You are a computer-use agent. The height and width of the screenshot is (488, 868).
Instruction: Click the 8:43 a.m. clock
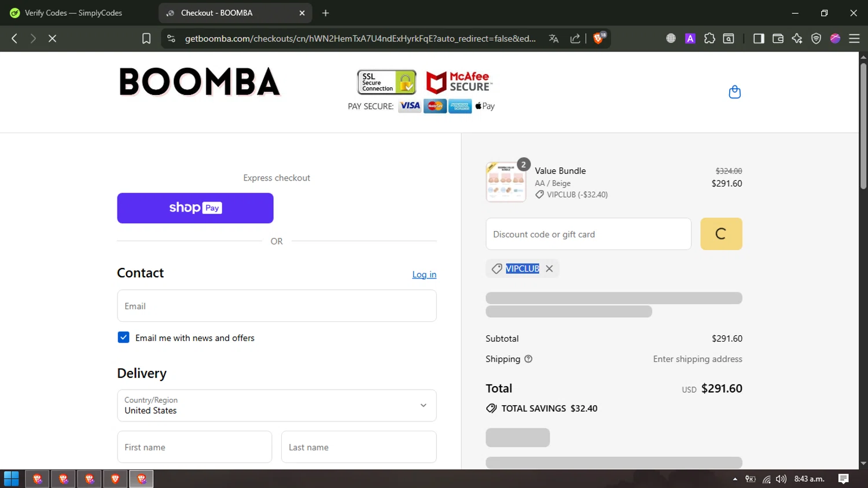click(810, 479)
